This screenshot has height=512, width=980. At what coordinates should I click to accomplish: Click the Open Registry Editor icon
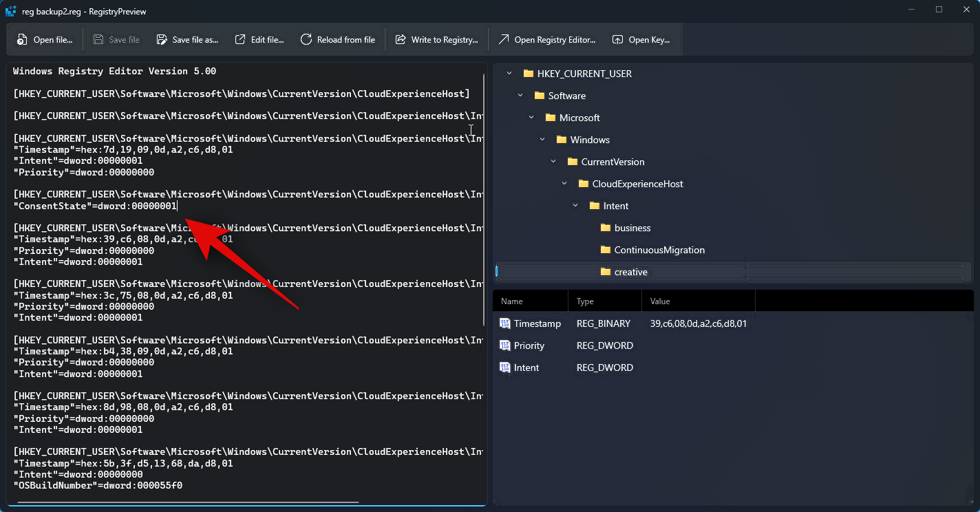click(x=504, y=40)
